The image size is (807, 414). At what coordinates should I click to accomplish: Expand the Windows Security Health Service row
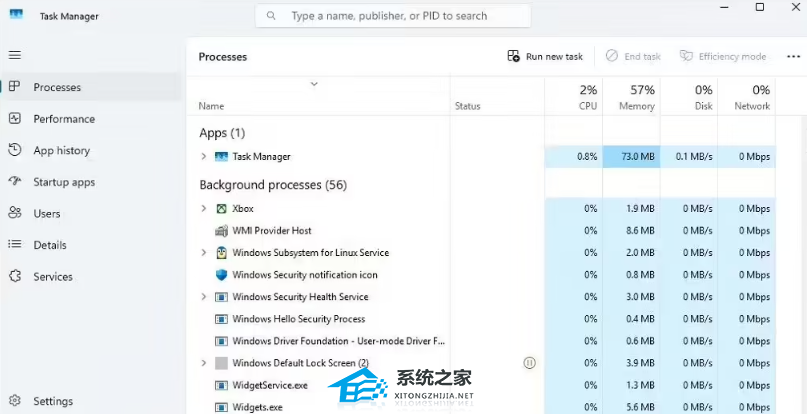pos(204,297)
